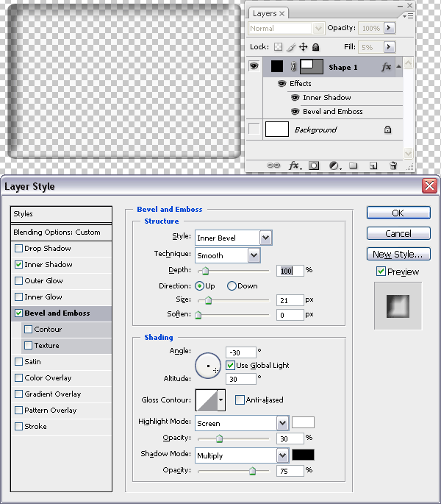Hide the Shape 1 layer
The image size is (441, 504).
point(254,67)
